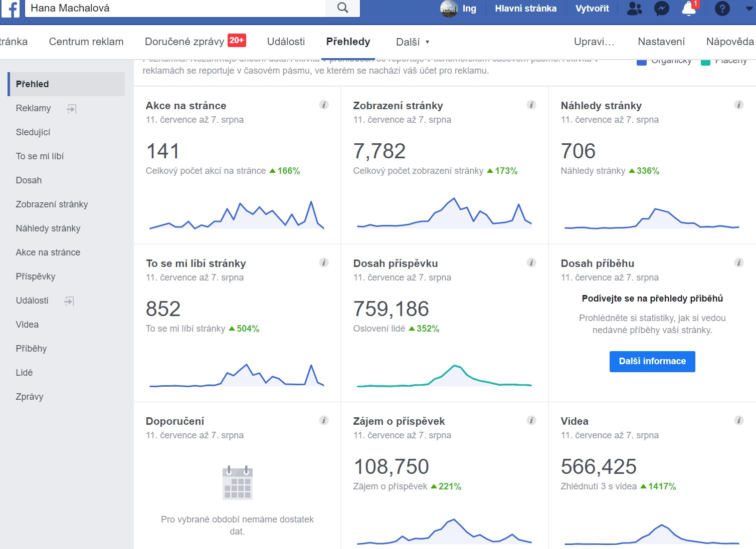Go to Hlavní stránka link
The image size is (756, 549).
[525, 9]
